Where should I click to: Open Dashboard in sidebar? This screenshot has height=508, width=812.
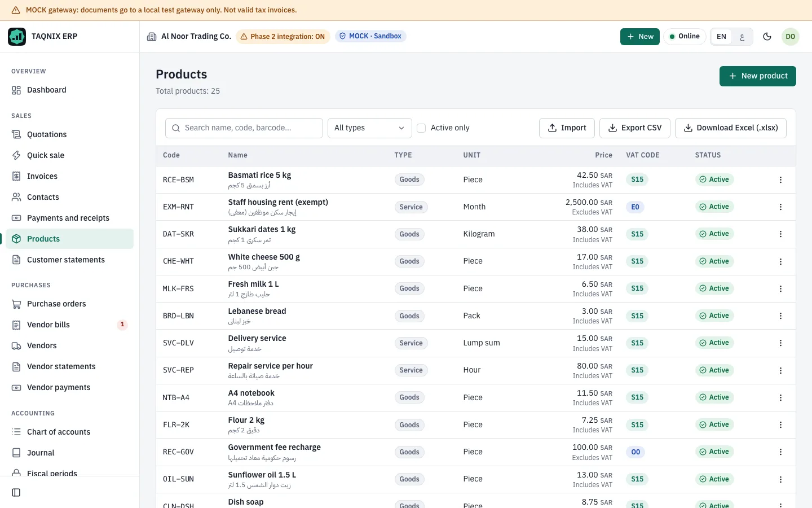tap(69, 90)
